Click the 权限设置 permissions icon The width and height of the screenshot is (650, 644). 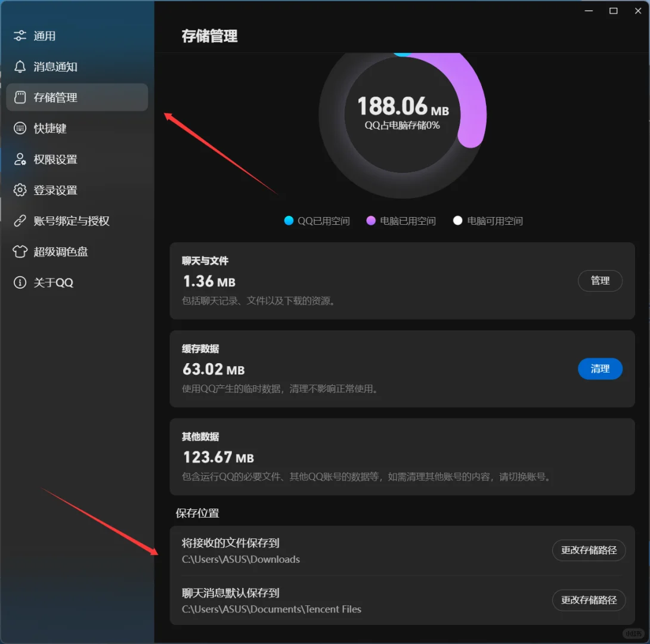point(18,159)
